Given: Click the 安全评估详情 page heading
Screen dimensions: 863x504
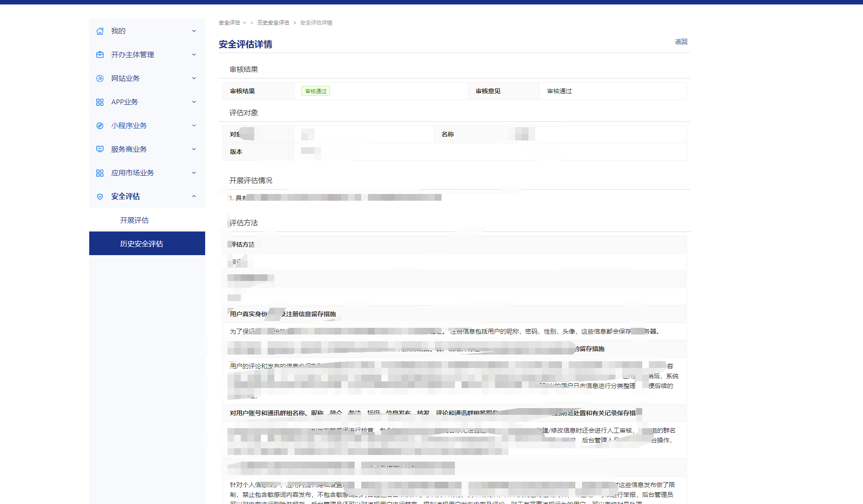Looking at the screenshot, I should [245, 44].
